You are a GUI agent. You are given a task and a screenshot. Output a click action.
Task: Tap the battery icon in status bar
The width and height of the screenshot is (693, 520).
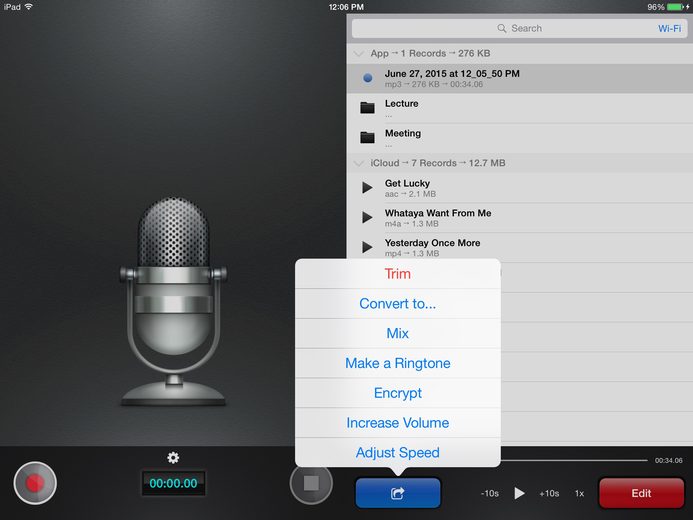[x=675, y=7]
